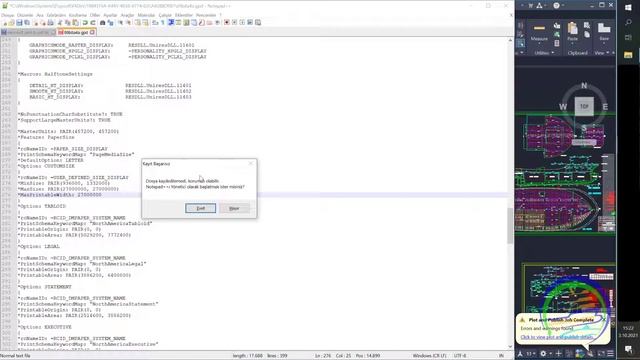Click the Windows Search icon in taskbar
The height and width of the screenshot is (360, 640).
pyautogui.click(x=628, y=22)
